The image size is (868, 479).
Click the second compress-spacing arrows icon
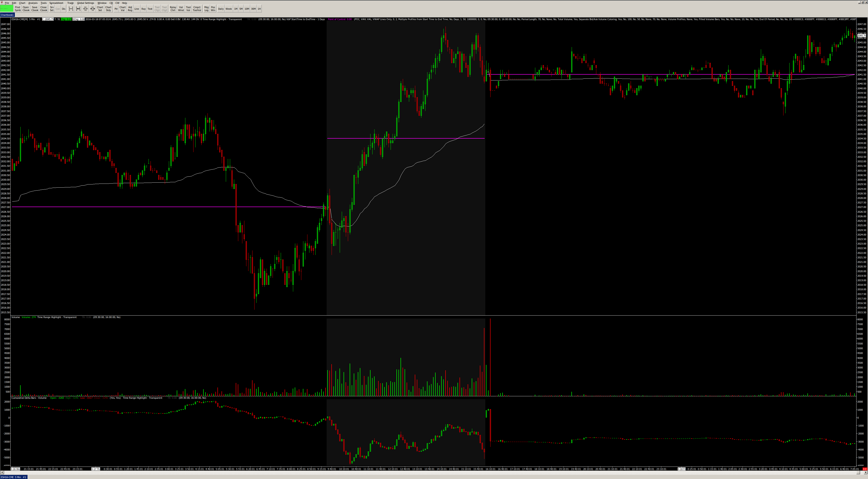click(x=92, y=9)
